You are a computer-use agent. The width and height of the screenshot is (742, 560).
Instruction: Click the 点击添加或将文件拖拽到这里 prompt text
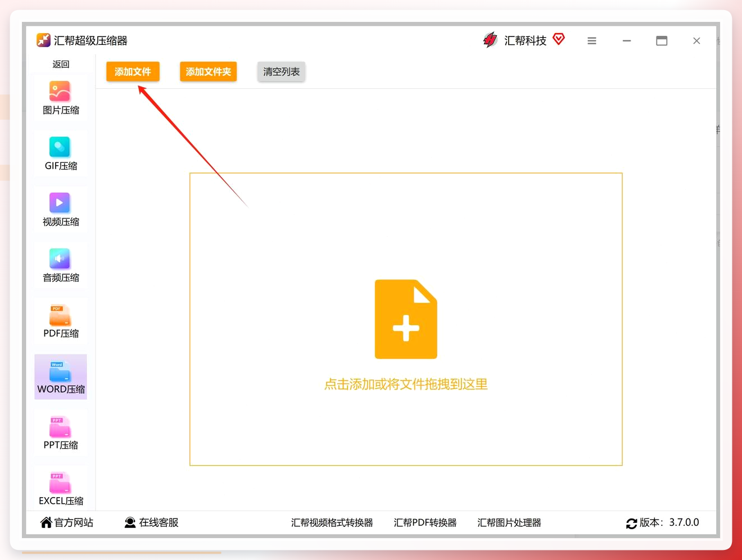coord(406,384)
